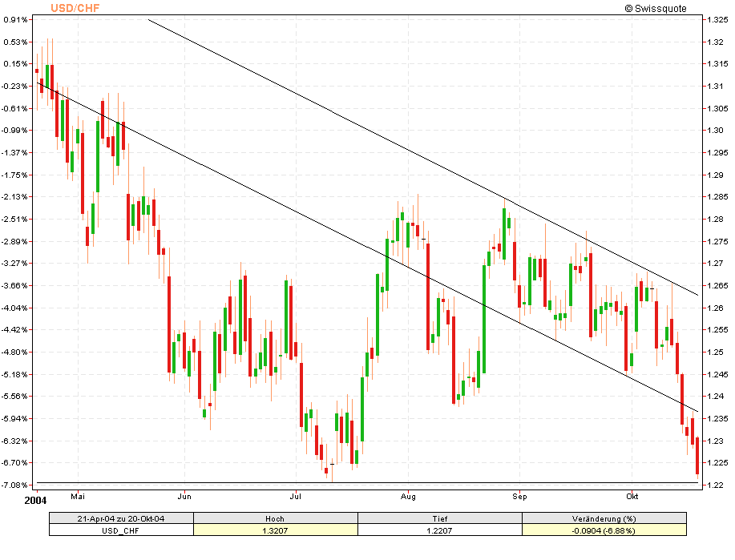Click the 1.235 price axis label
Image resolution: width=735 pixels, height=560 pixels.
[717, 418]
